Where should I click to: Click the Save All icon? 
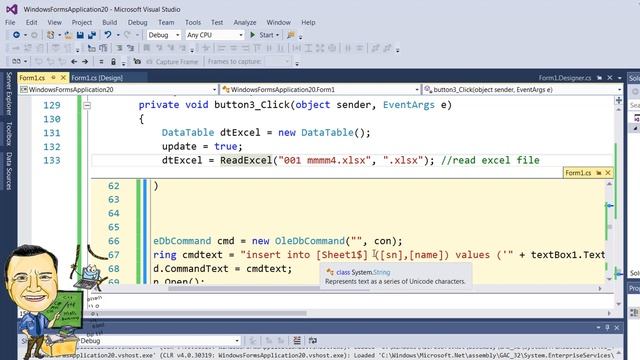point(92,35)
